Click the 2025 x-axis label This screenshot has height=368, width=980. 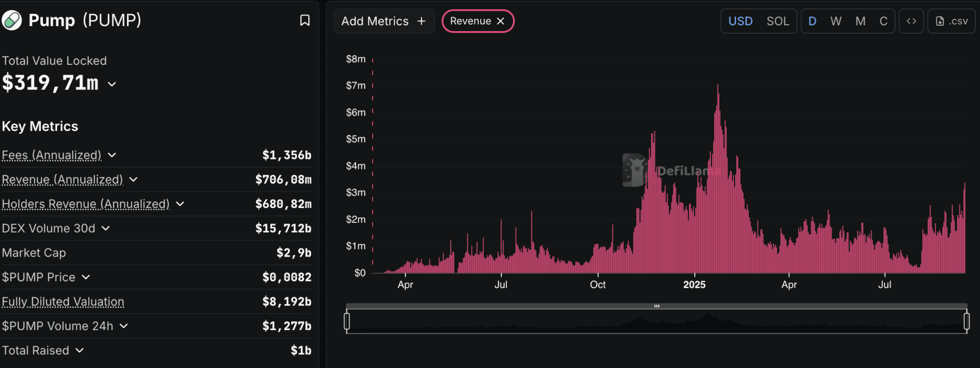[x=694, y=285]
